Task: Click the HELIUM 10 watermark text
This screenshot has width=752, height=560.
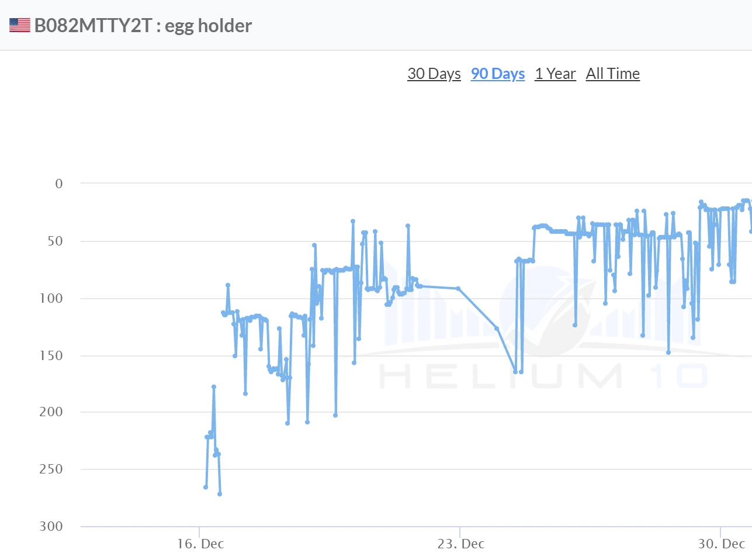Action: pos(543,376)
